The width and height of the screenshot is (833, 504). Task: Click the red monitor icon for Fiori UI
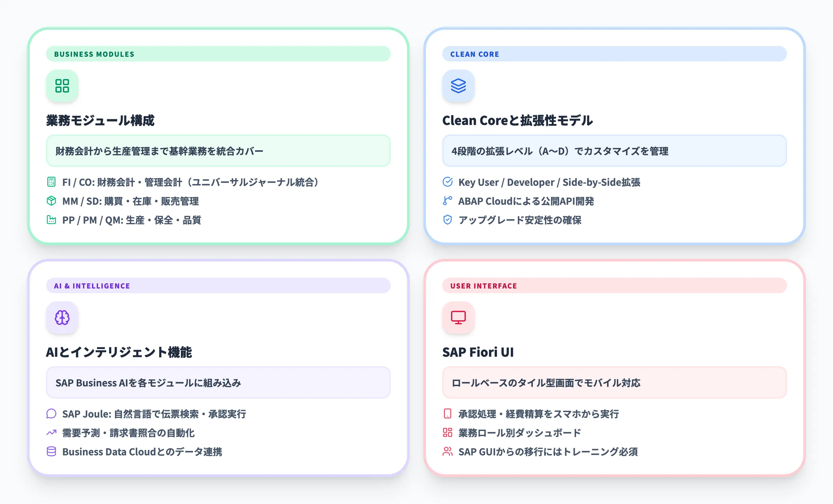tap(458, 318)
